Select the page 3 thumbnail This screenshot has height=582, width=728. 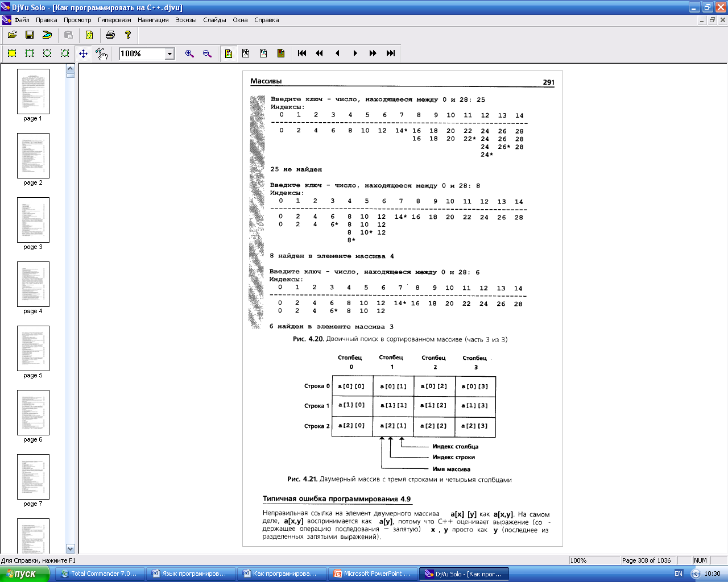(x=33, y=220)
